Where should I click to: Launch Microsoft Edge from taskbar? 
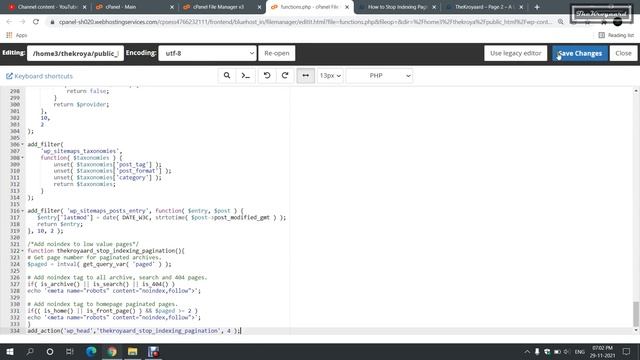click(x=91, y=351)
